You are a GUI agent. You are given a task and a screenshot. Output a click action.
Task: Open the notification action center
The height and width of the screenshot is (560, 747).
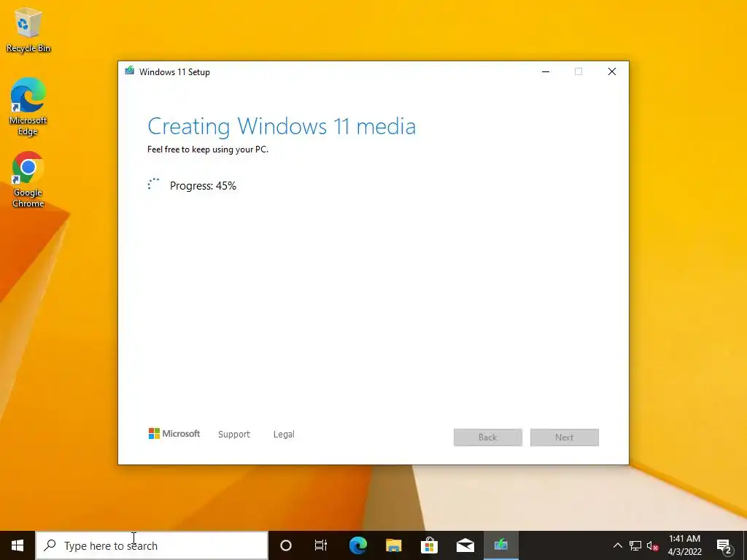pos(724,545)
